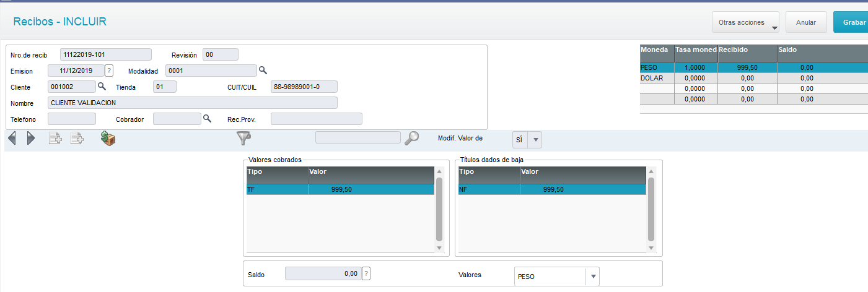Expand the Modif. Valor de dropdown
This screenshot has width=868, height=292.
pos(537,140)
